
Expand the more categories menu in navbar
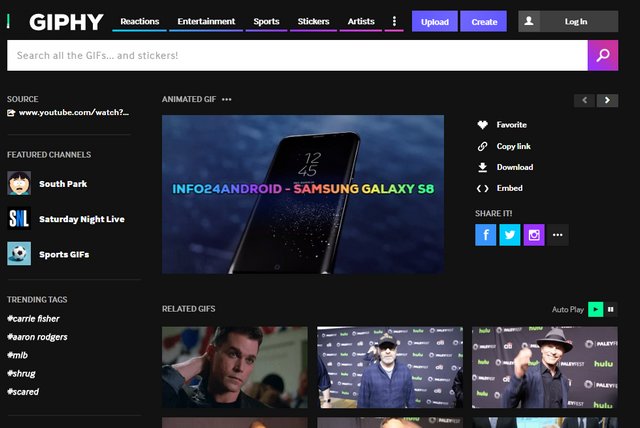[394, 21]
